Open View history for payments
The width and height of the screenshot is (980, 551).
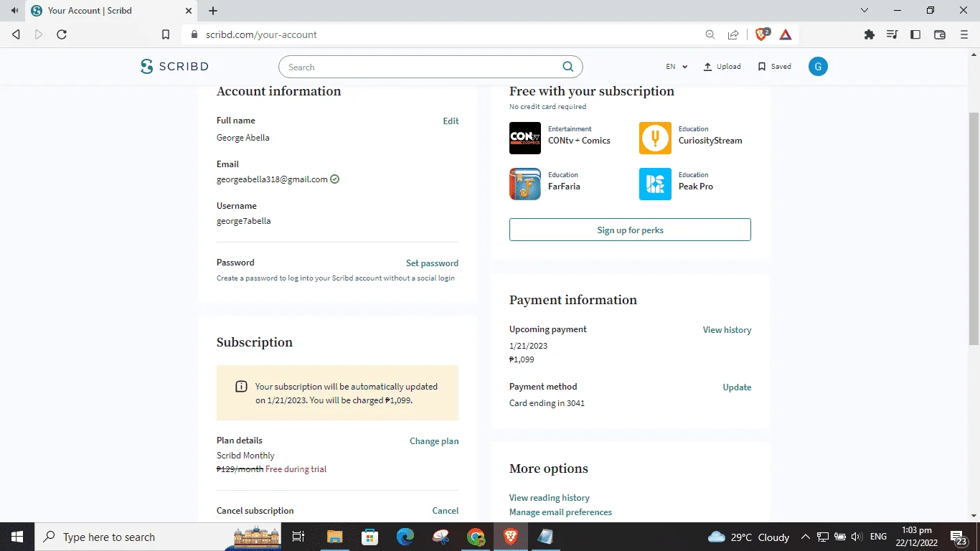tap(727, 330)
